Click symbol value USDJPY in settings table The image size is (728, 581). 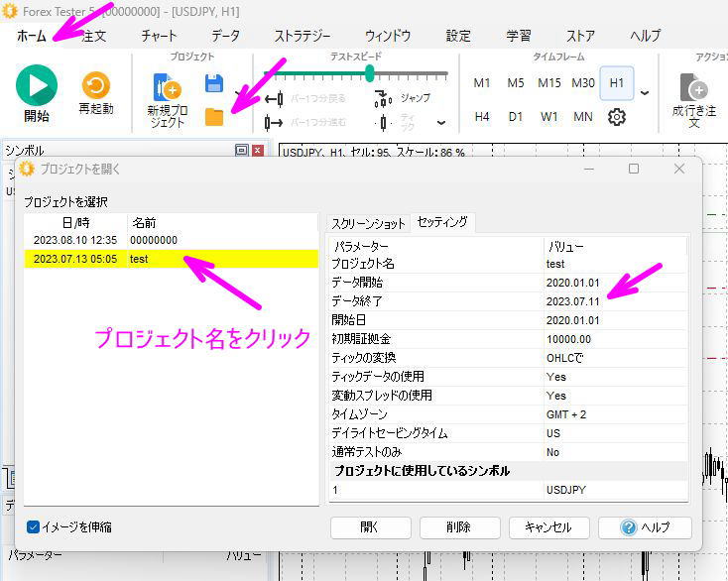(x=566, y=490)
